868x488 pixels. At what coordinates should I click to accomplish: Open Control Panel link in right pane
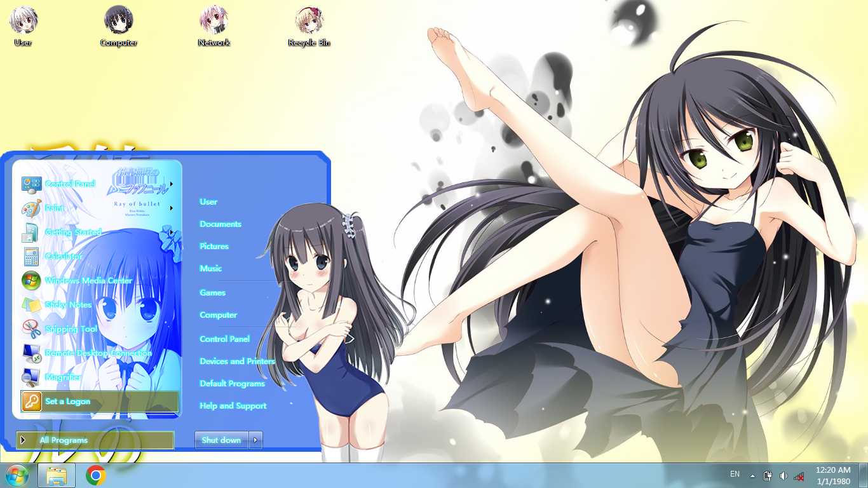225,339
